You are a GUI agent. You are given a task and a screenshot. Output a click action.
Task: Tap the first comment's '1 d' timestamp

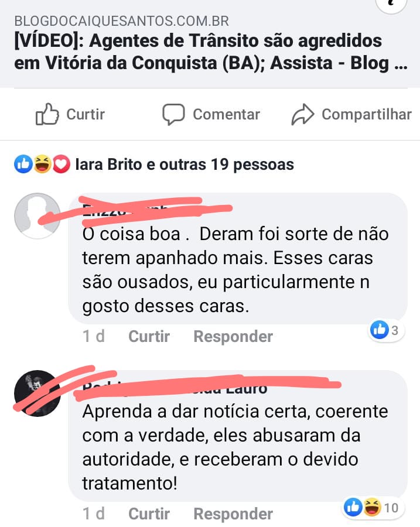[x=94, y=337]
